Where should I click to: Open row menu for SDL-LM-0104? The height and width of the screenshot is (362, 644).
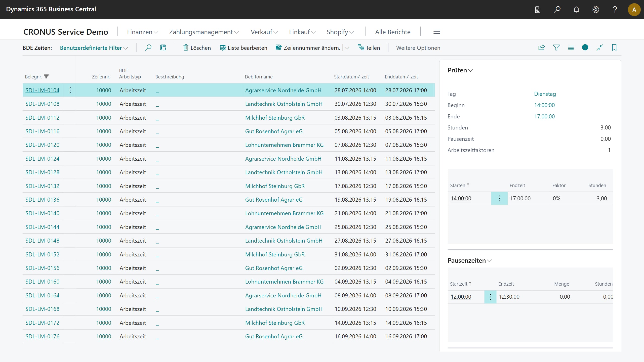pos(70,90)
